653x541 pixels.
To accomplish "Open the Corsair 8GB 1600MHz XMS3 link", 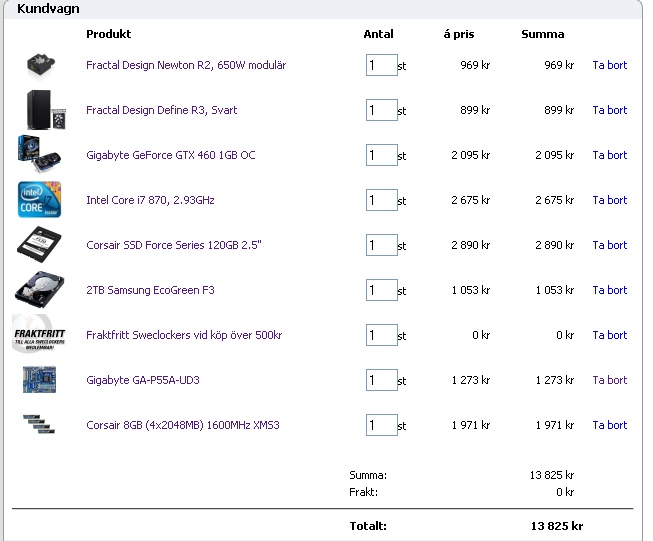I will (x=182, y=425).
